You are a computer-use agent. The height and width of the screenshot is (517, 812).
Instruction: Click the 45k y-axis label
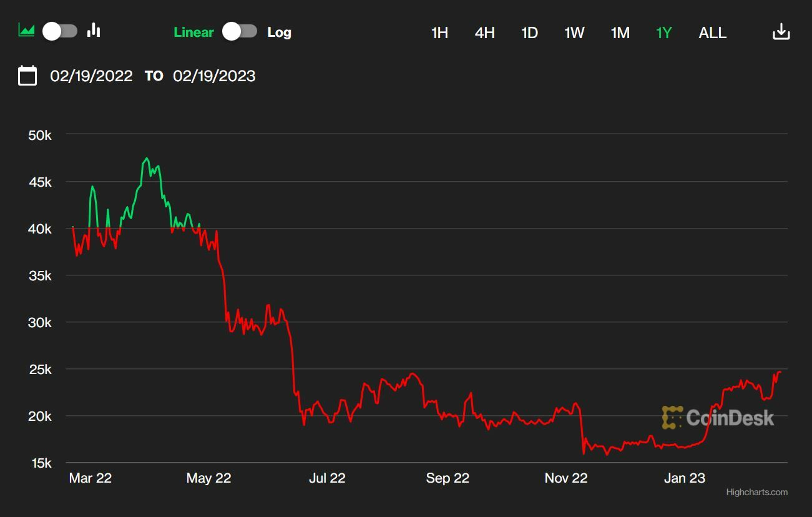tap(40, 182)
